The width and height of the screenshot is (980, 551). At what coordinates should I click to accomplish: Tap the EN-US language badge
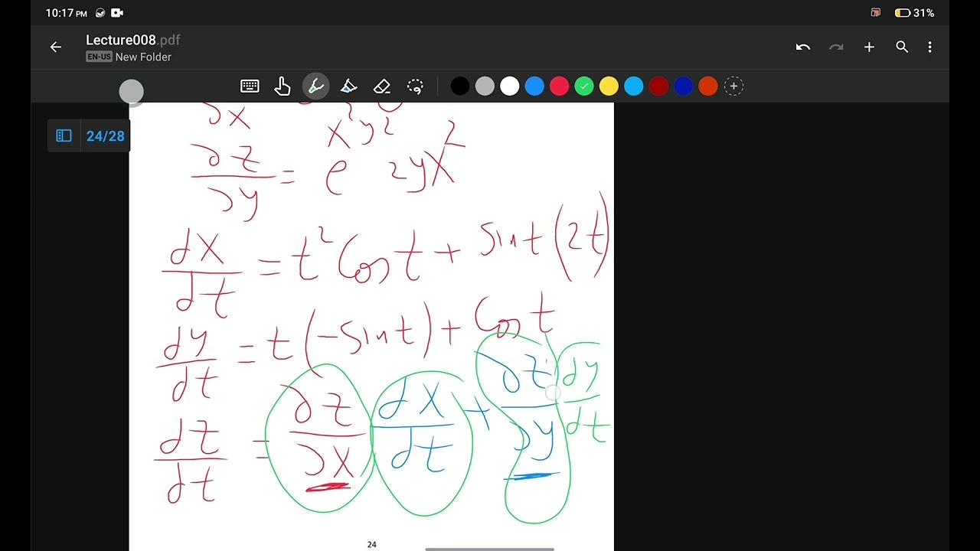click(x=99, y=57)
